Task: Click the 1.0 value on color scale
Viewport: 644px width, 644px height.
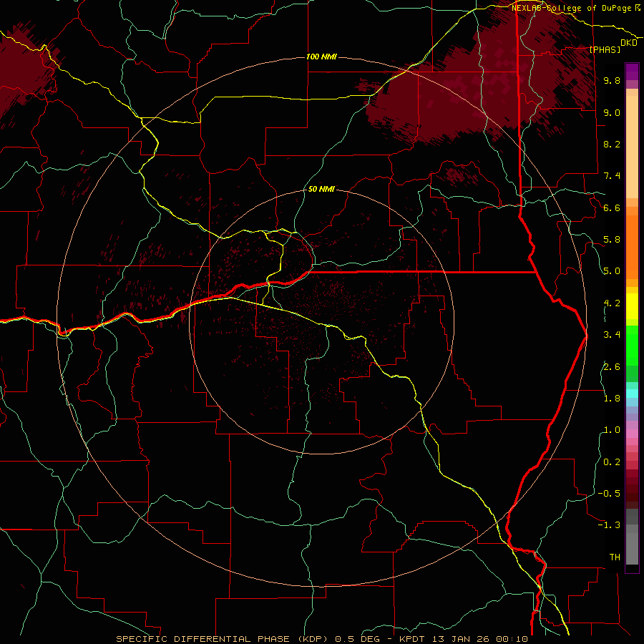Action: tap(612, 430)
